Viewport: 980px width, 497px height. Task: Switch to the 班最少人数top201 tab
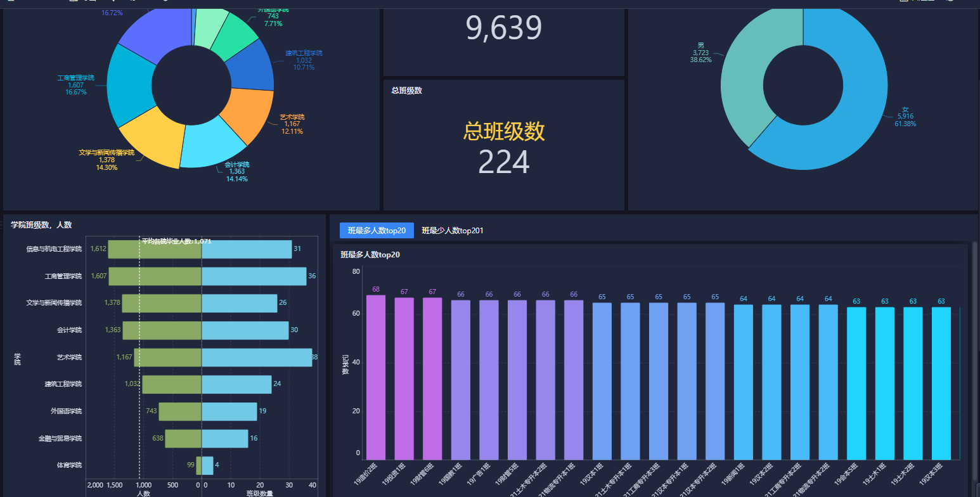[452, 231]
